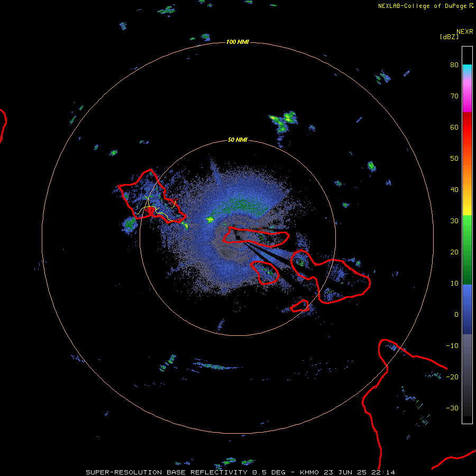Click the 50 value on the dBZ scale

[454, 159]
